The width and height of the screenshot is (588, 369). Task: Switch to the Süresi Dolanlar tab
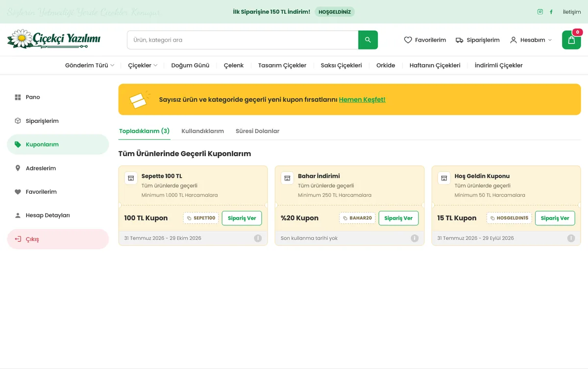click(x=257, y=131)
